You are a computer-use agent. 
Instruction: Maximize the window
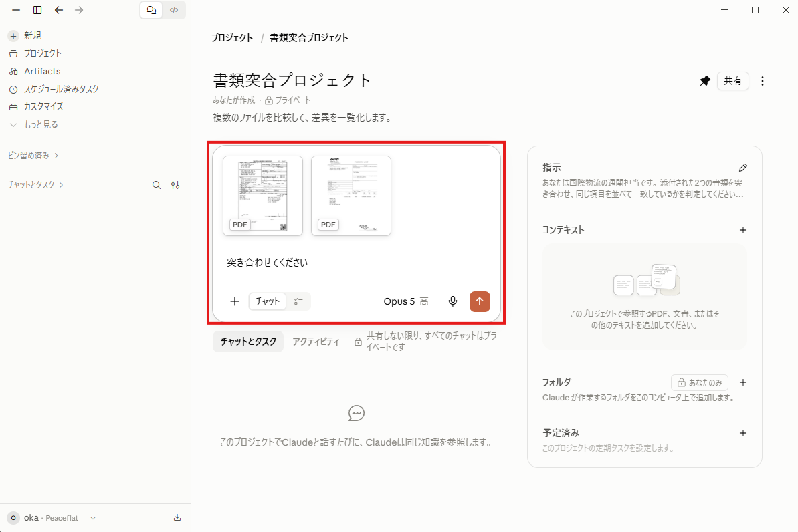pos(755,10)
